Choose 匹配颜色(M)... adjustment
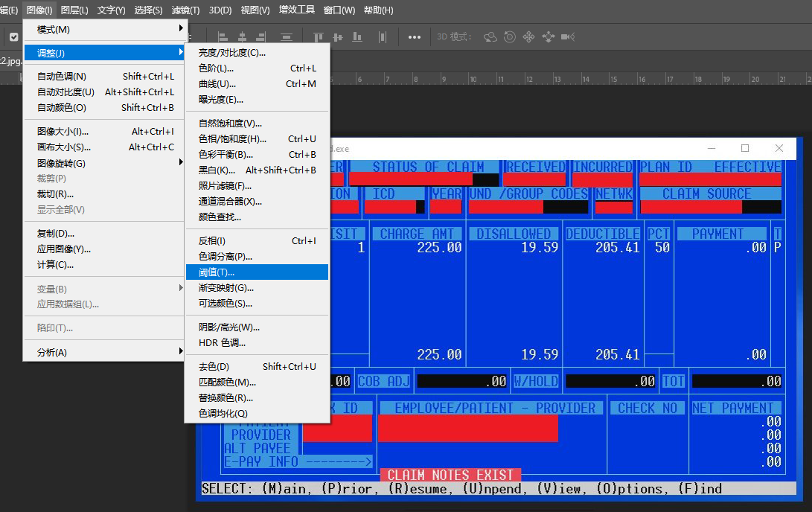812x512 pixels. (x=257, y=382)
